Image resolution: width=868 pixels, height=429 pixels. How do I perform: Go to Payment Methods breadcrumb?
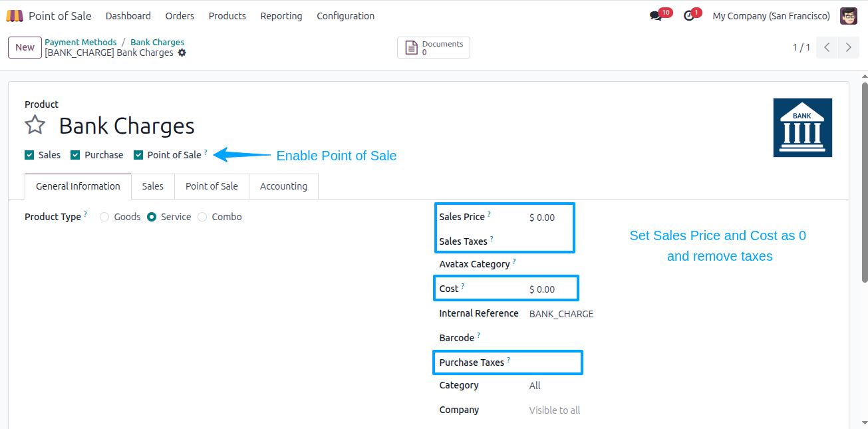pyautogui.click(x=80, y=42)
